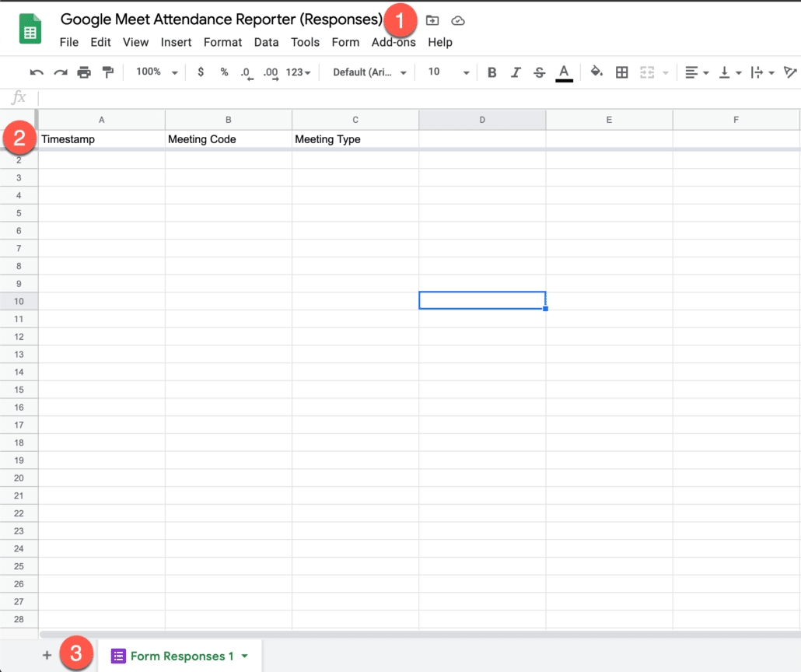The height and width of the screenshot is (672, 801).
Task: Decrease decimal places icon
Action: pos(247,73)
